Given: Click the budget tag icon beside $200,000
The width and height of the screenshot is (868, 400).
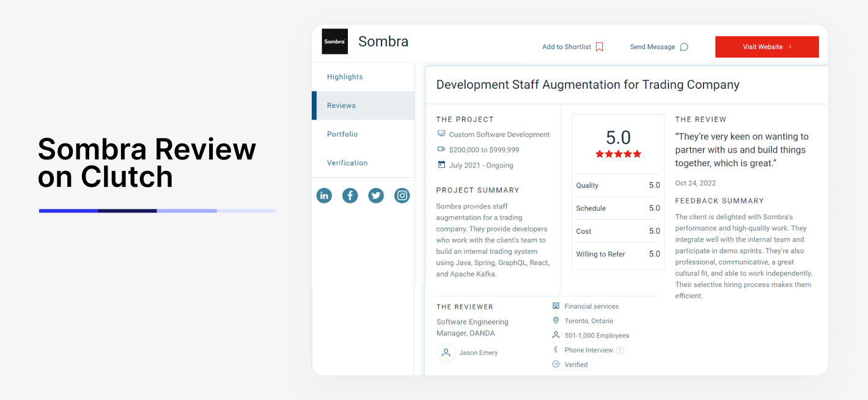Looking at the screenshot, I should coord(441,149).
